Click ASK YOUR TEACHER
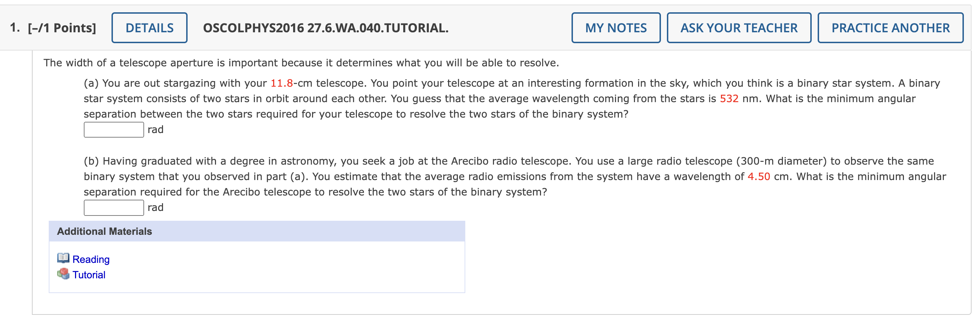 pyautogui.click(x=738, y=28)
